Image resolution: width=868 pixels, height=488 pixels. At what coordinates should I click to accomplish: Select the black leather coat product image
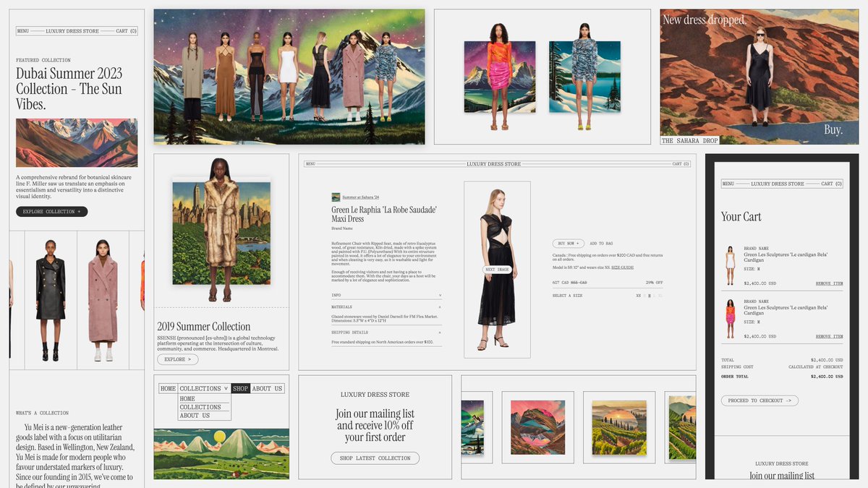pos(51,300)
